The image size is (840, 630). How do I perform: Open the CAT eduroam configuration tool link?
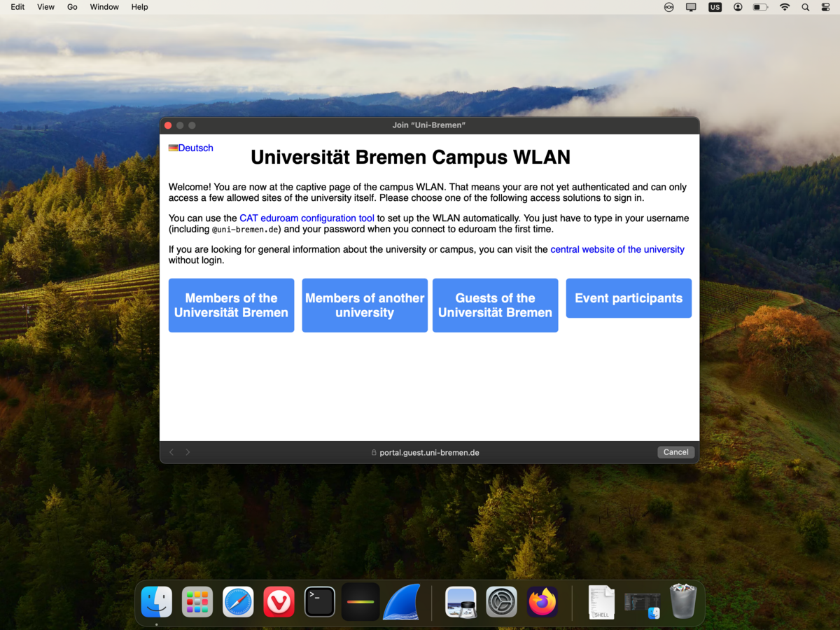(307, 218)
